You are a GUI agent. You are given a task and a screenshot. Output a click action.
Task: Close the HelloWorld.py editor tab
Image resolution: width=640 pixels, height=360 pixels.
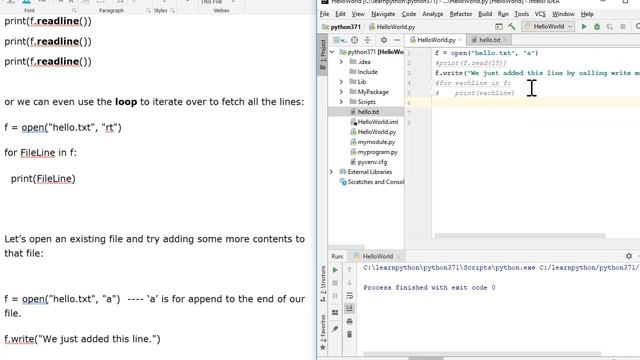(x=460, y=40)
